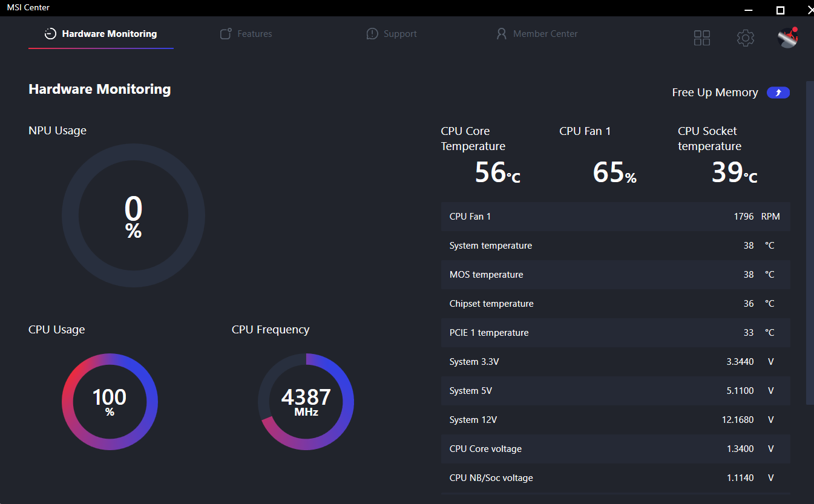
Task: Open the Hardware Monitoring tab
Action: pyautogui.click(x=101, y=34)
